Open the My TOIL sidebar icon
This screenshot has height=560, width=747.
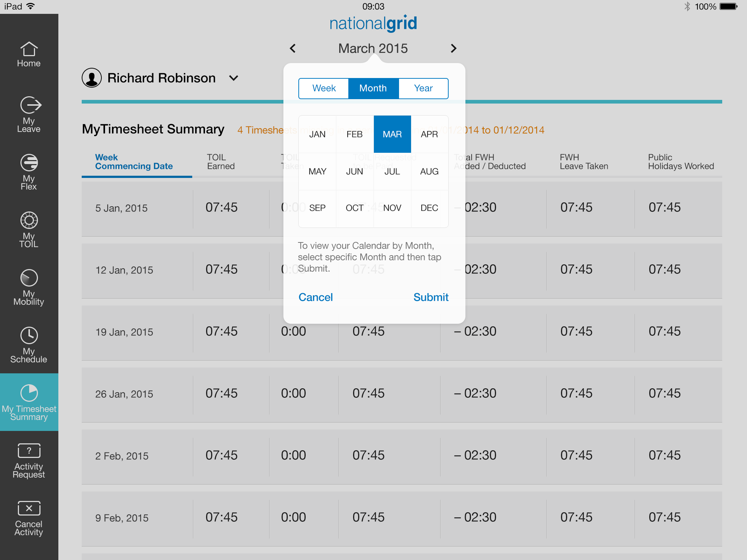click(29, 229)
